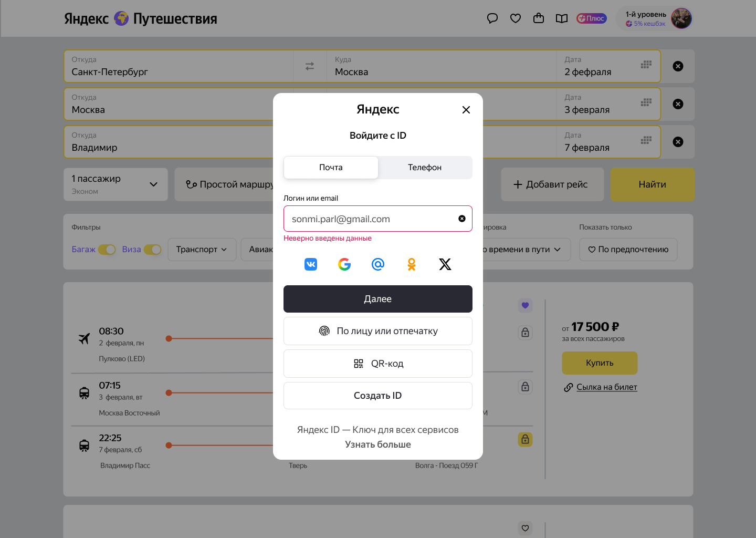Screen dimensions: 756x538
Task: Edit the Откуда Владимир field
Action: click(169, 142)
